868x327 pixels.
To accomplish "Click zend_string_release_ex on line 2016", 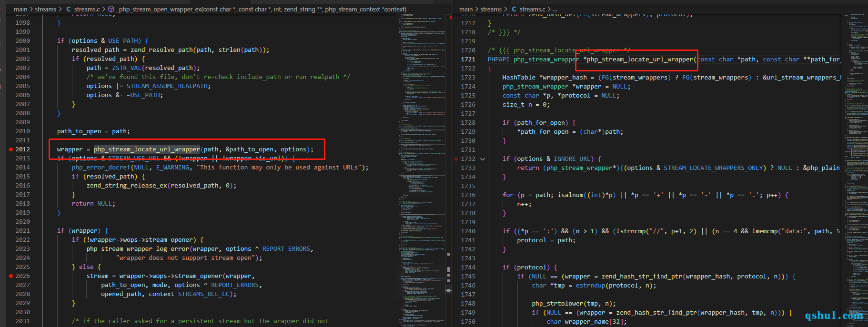I will coord(127,185).
